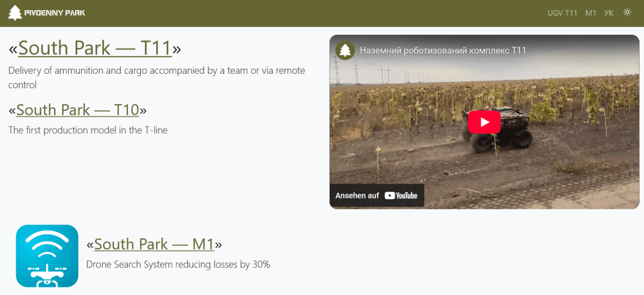Click the Pivdenny Park tree logo
Viewport: 644px width, 295px height.
point(14,13)
